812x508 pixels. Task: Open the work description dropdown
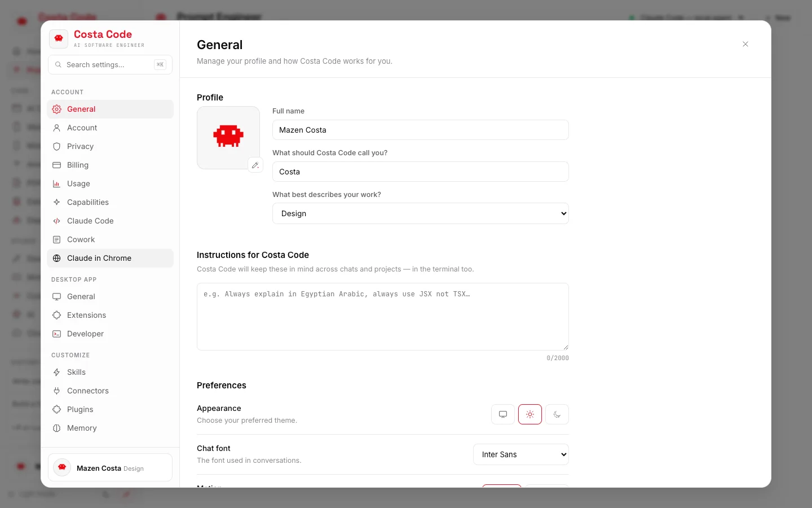pos(421,213)
